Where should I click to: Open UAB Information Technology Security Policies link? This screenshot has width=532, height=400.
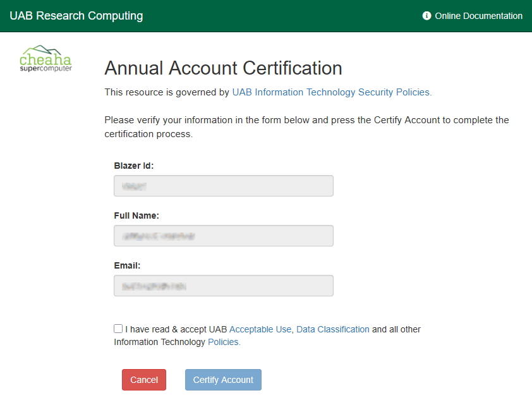tap(332, 92)
